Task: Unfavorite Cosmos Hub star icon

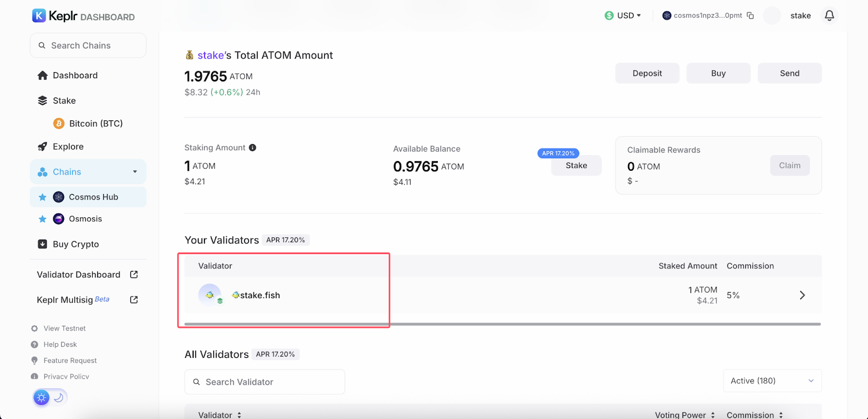Action: point(42,197)
